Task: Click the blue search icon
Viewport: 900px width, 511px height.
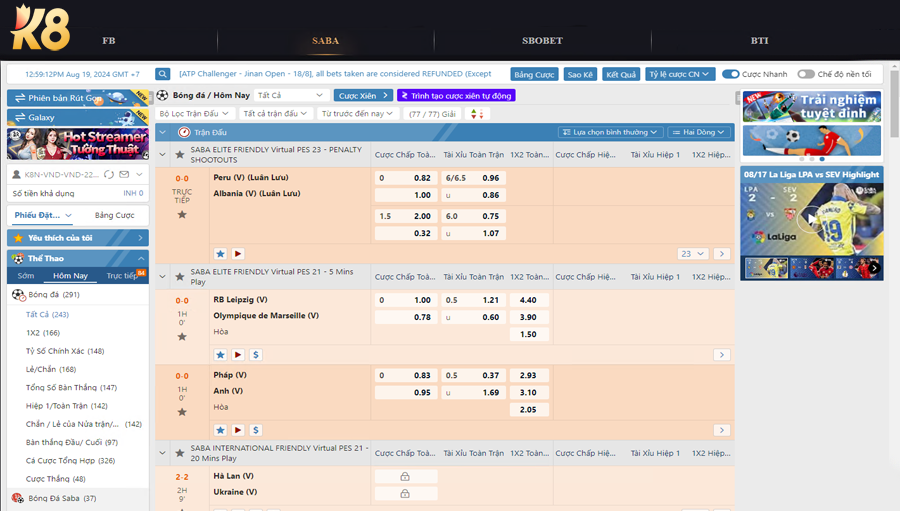Action: coord(162,74)
